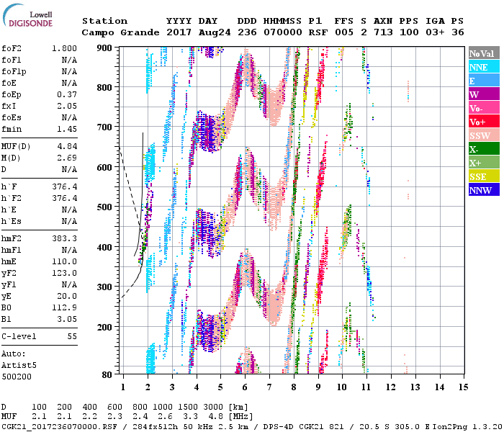
Task: Click the 500200 version number
Action: coord(17,377)
